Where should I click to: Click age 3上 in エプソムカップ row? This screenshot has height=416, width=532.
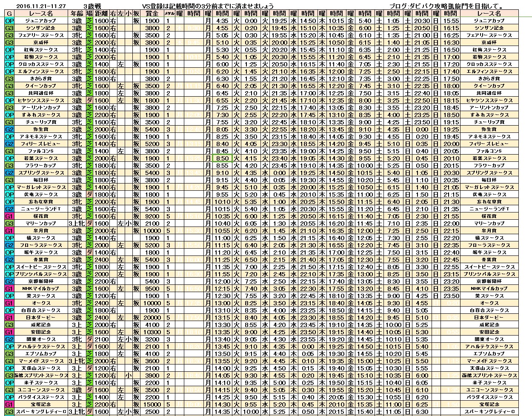pos(77,354)
